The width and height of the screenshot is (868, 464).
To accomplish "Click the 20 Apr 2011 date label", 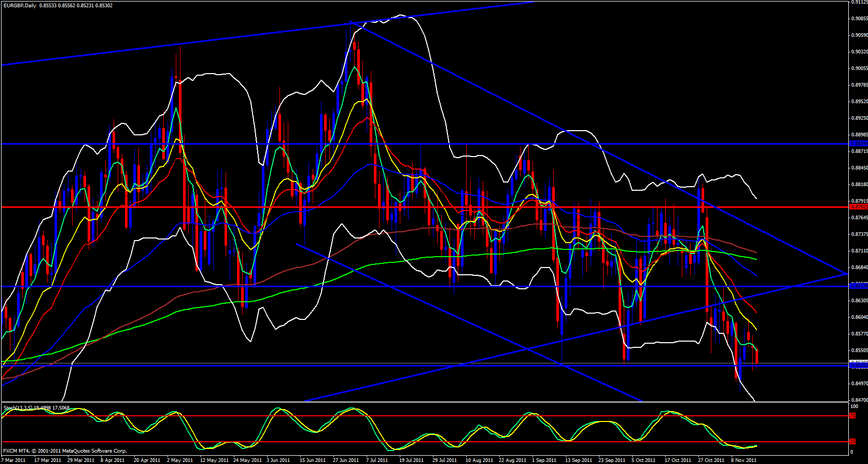I will pos(147,460).
